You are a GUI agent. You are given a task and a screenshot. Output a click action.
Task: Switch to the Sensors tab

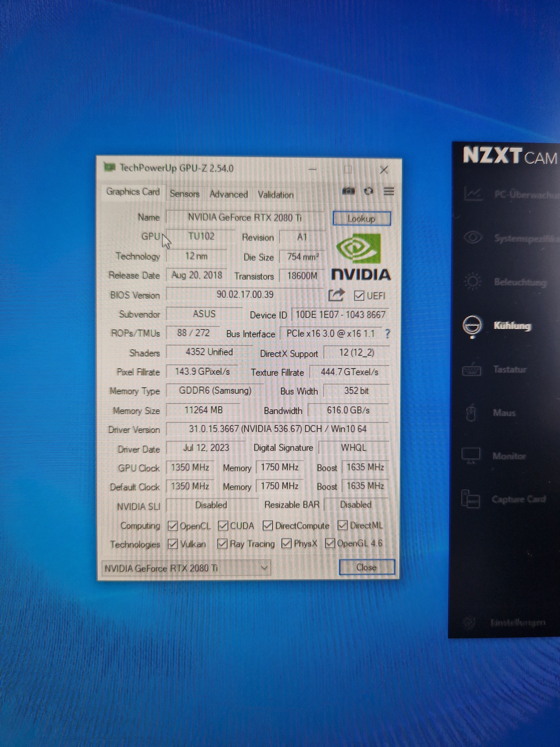coord(184,194)
